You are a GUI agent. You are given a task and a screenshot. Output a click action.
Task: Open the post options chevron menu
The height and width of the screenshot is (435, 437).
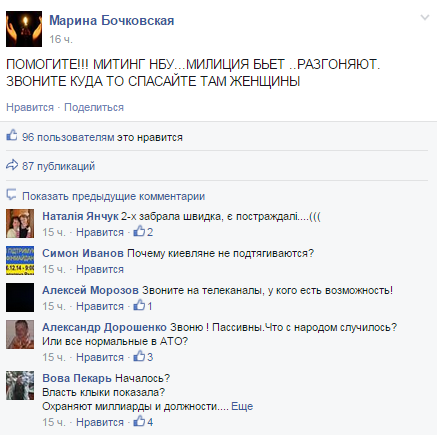click(425, 18)
